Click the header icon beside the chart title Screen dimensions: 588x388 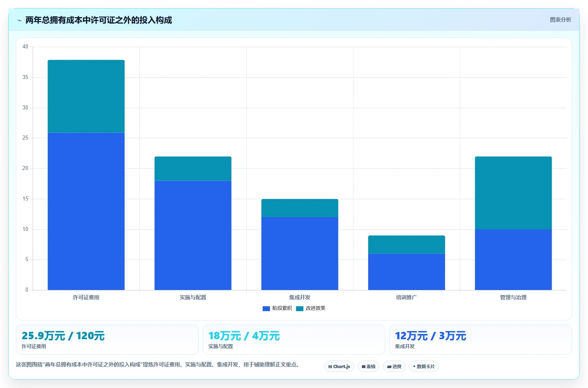[19, 20]
